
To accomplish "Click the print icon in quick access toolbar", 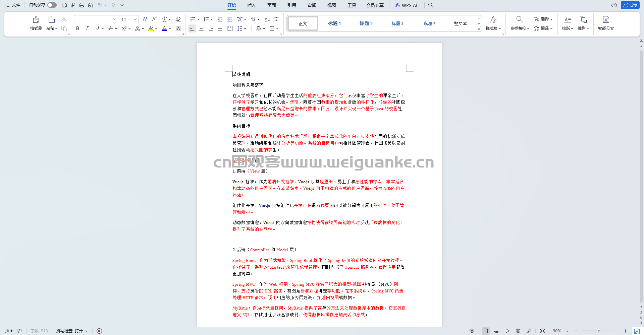I will tap(82, 5).
